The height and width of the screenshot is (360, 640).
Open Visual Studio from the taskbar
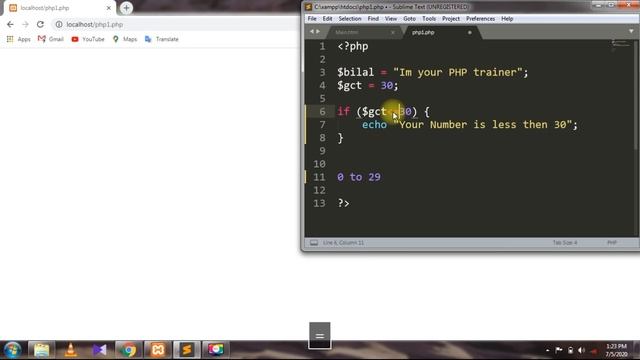(100, 350)
